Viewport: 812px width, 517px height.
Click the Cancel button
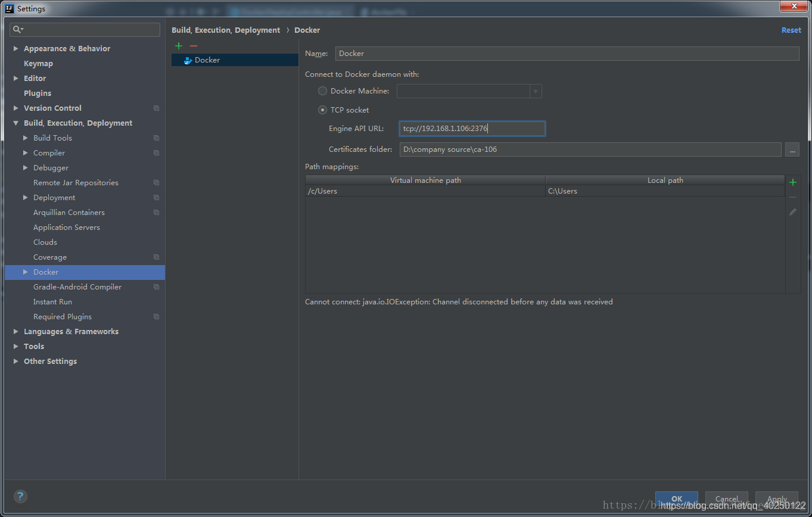coord(727,499)
